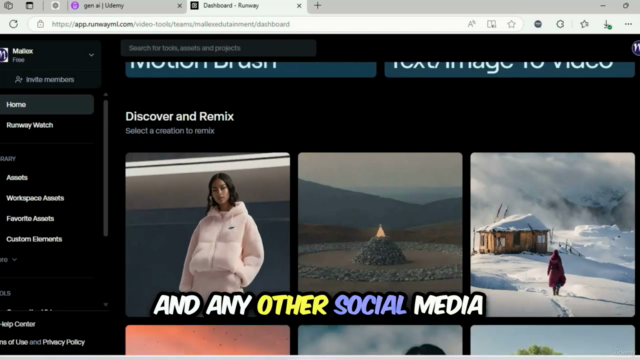Select the pink hoodie woman creation thumbnail

[x=208, y=235]
